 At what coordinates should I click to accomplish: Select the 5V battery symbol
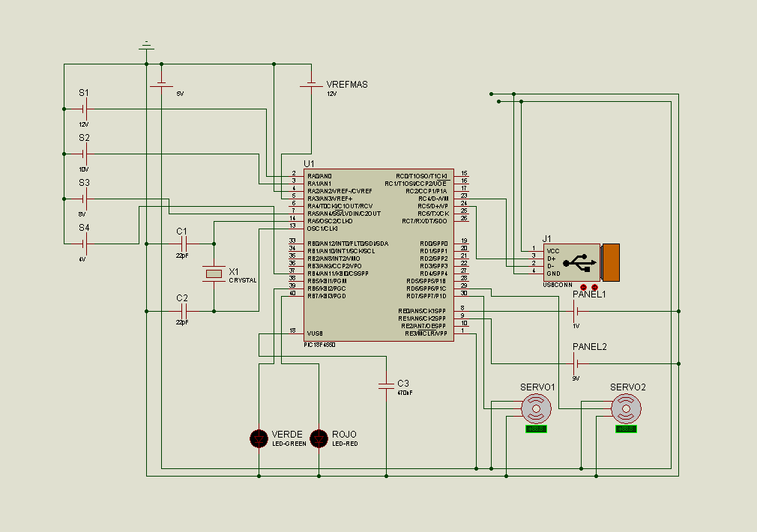[x=161, y=85]
